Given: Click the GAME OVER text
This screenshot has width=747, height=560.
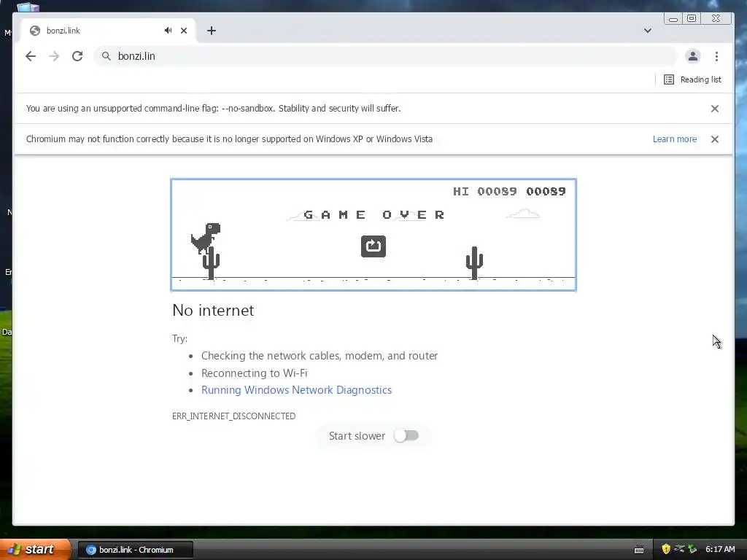Looking at the screenshot, I should click(374, 215).
